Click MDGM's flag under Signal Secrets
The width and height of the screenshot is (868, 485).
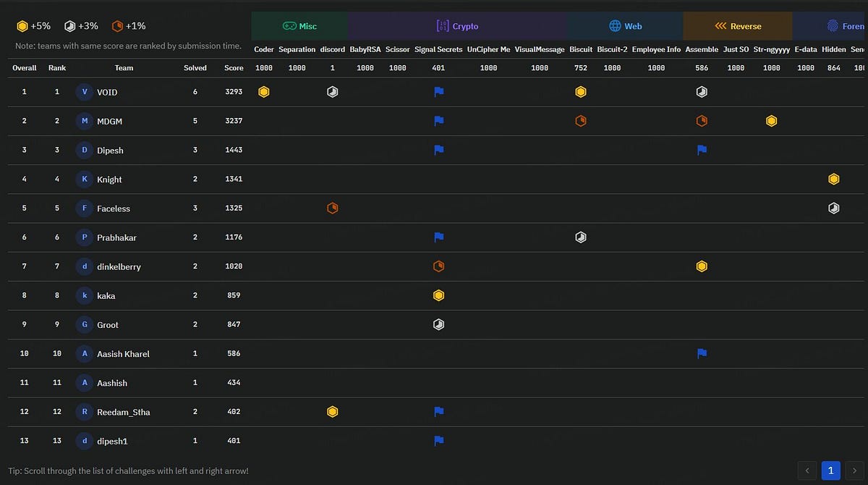(x=438, y=121)
